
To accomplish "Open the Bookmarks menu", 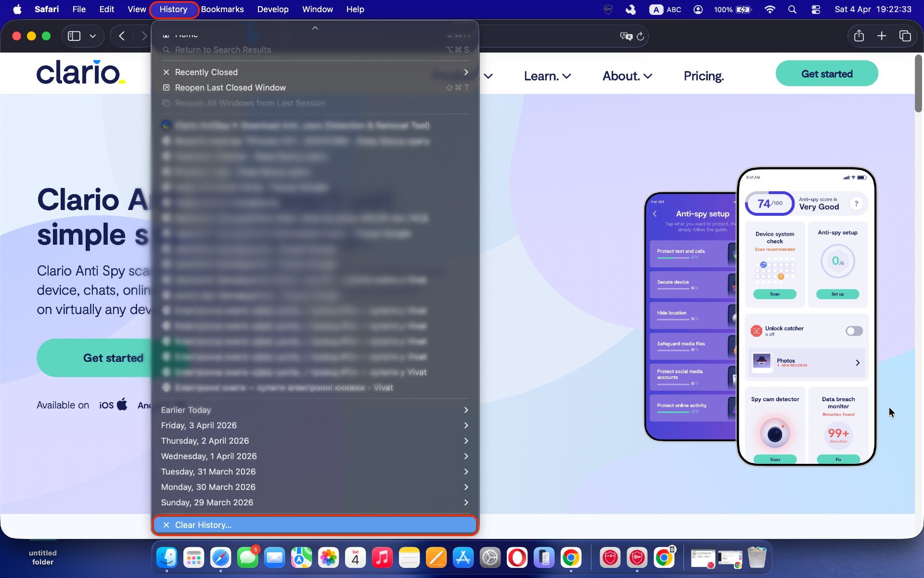I will [x=222, y=9].
